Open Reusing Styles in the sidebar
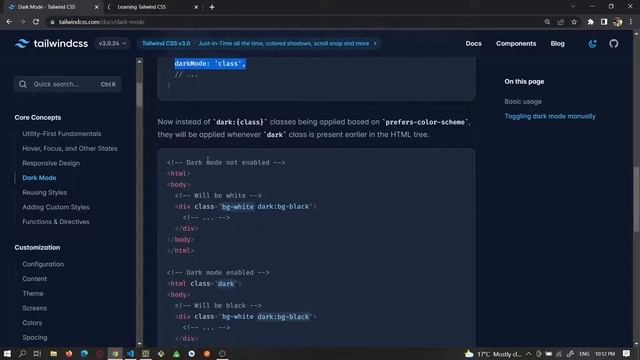640x360 pixels. coord(44,193)
